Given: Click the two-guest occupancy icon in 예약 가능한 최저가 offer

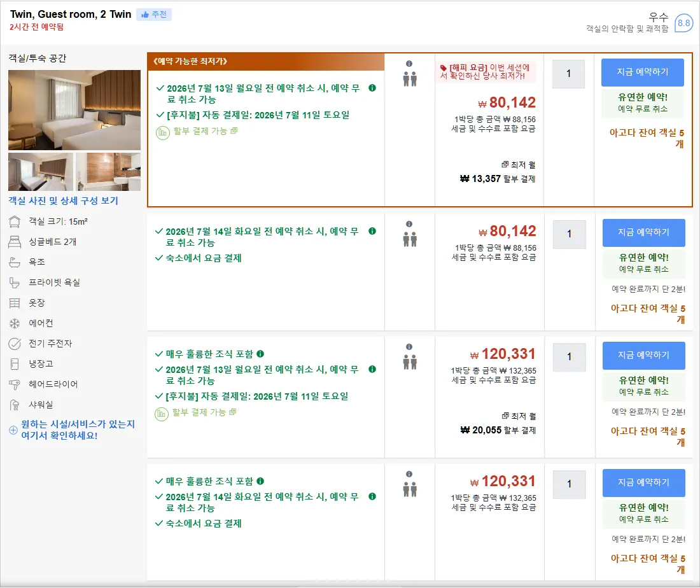Looking at the screenshot, I should 410,78.
